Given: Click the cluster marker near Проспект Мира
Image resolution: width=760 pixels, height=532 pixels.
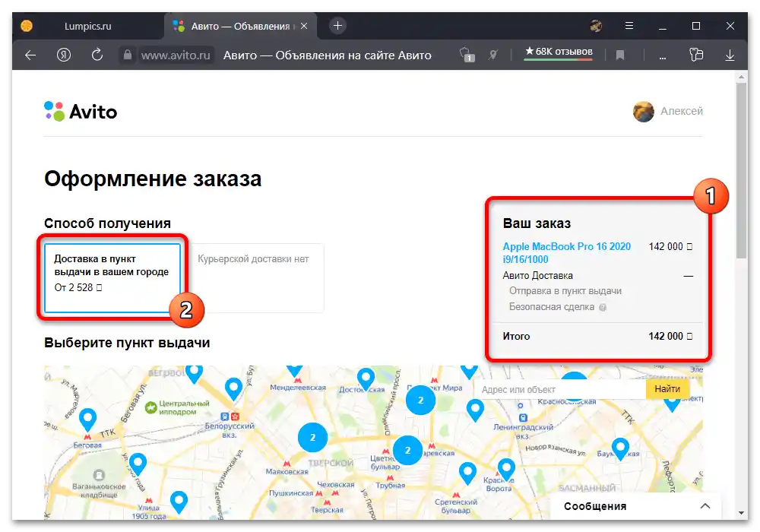Looking at the screenshot, I should coord(420,400).
